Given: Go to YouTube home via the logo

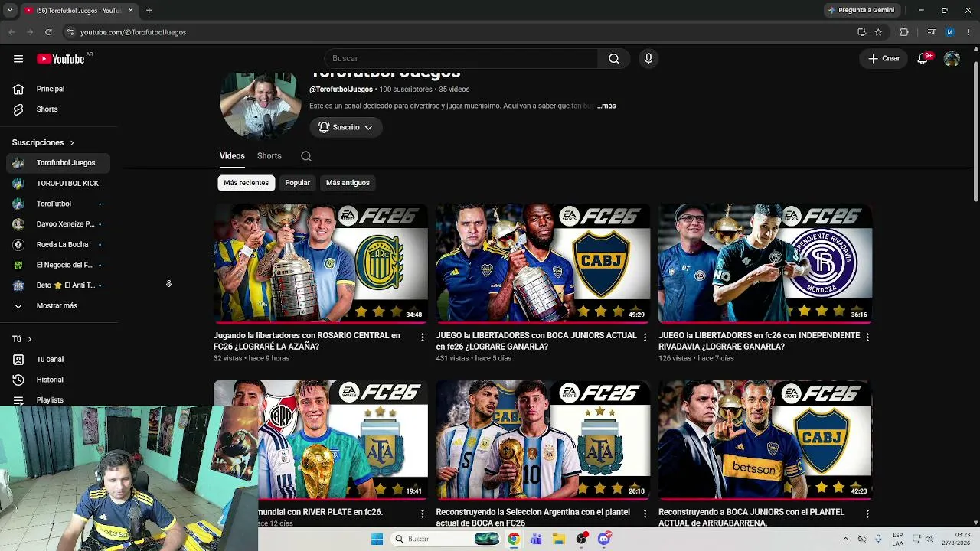Looking at the screenshot, I should (60, 59).
